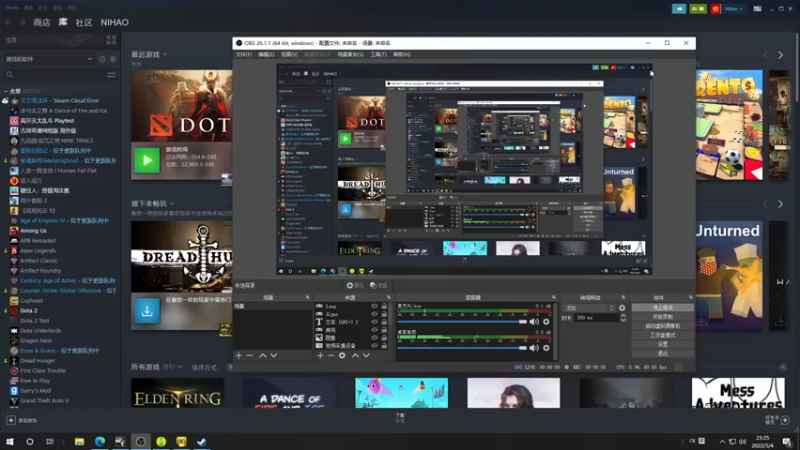Open OBS 设置 button in controls
This screenshot has height=450, width=800.
tap(662, 344)
